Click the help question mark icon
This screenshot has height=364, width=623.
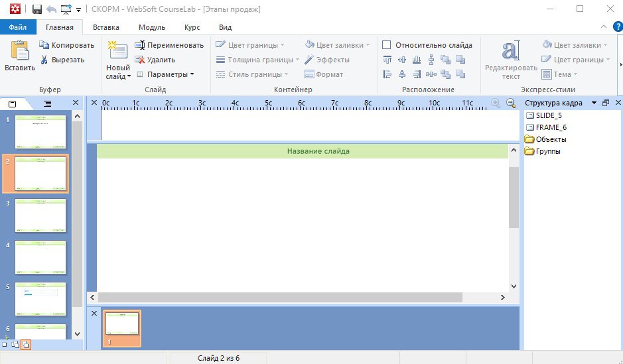coord(617,27)
